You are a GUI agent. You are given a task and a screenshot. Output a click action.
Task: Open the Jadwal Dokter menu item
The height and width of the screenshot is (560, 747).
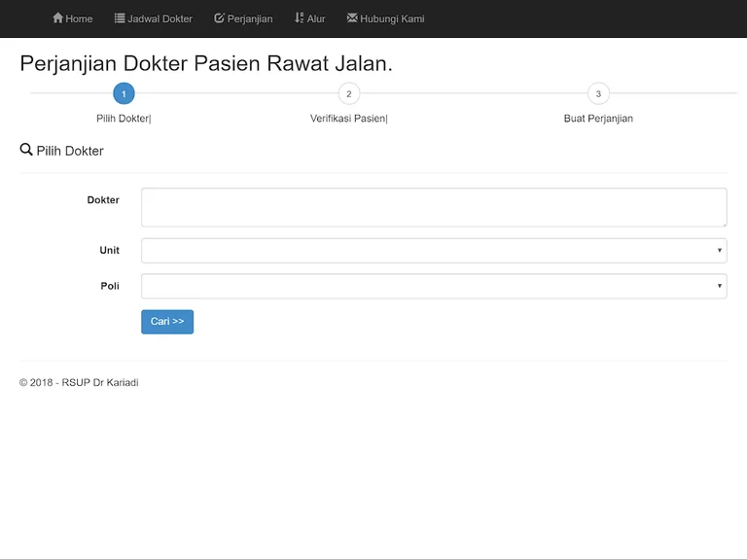click(154, 18)
